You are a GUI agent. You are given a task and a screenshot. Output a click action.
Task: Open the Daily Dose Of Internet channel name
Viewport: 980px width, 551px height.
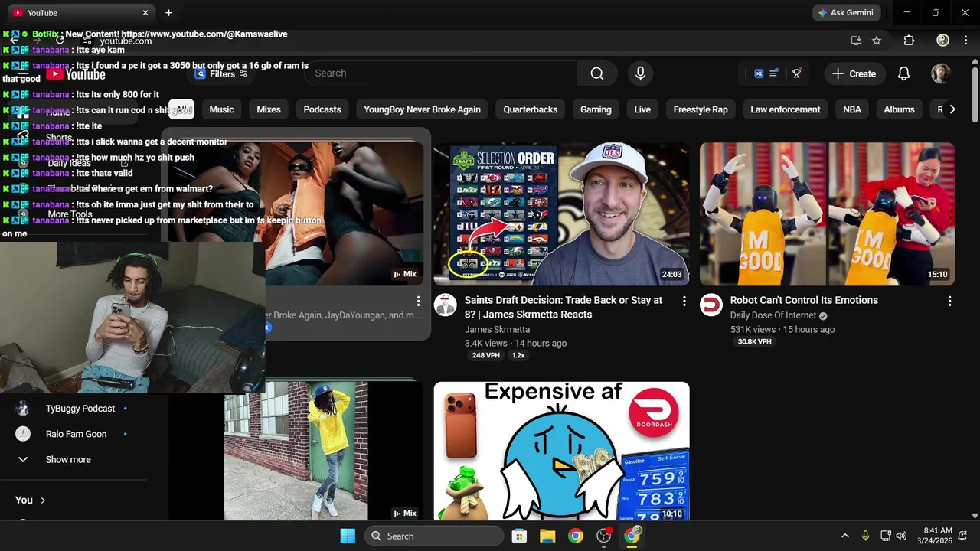(x=773, y=315)
